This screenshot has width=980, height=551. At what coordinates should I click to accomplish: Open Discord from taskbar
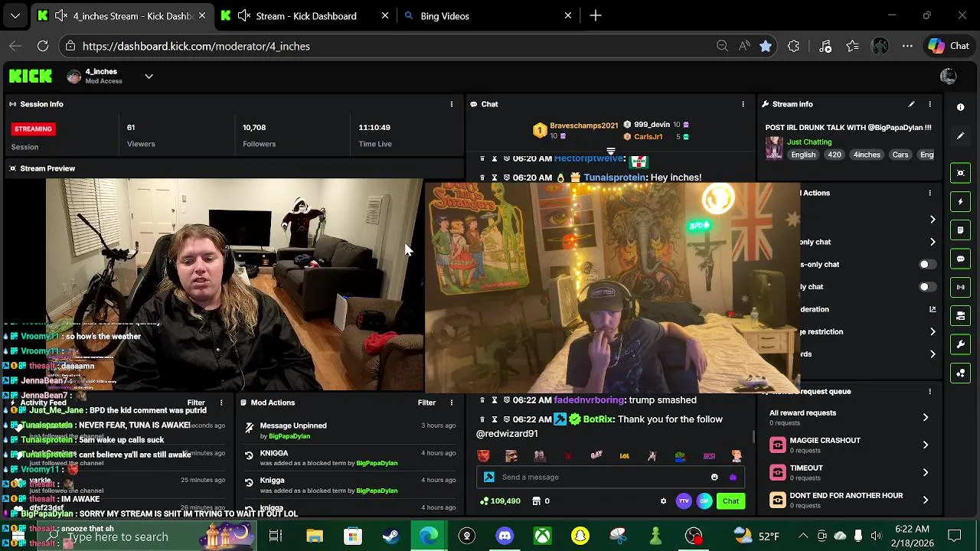coord(505,536)
